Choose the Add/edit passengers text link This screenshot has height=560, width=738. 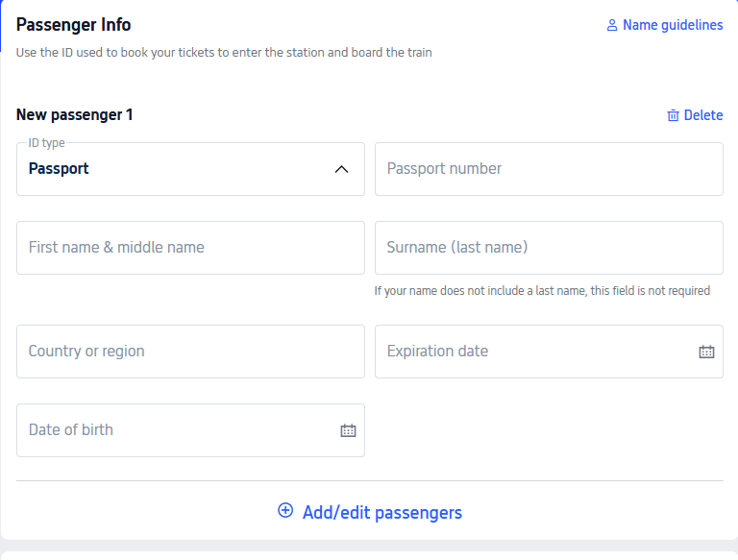[381, 513]
